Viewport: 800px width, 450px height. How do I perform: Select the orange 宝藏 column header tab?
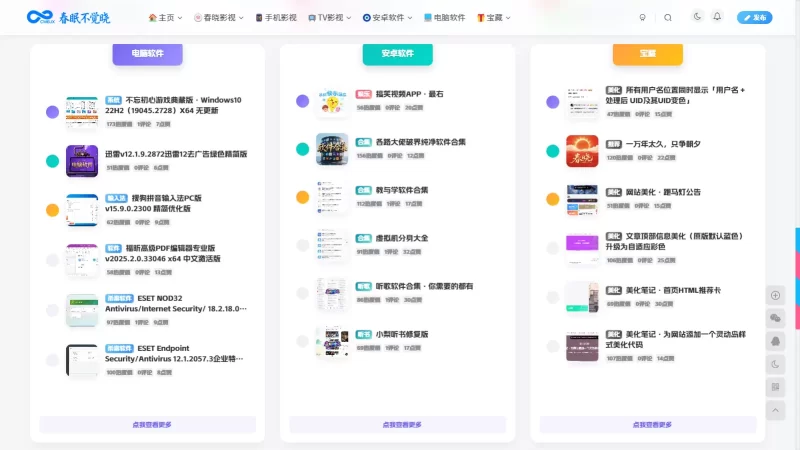click(647, 53)
